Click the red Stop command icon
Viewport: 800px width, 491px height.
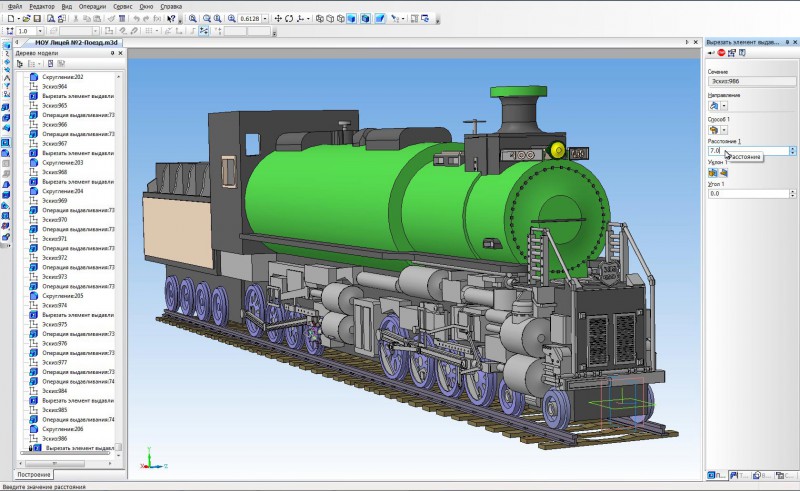(x=722, y=53)
